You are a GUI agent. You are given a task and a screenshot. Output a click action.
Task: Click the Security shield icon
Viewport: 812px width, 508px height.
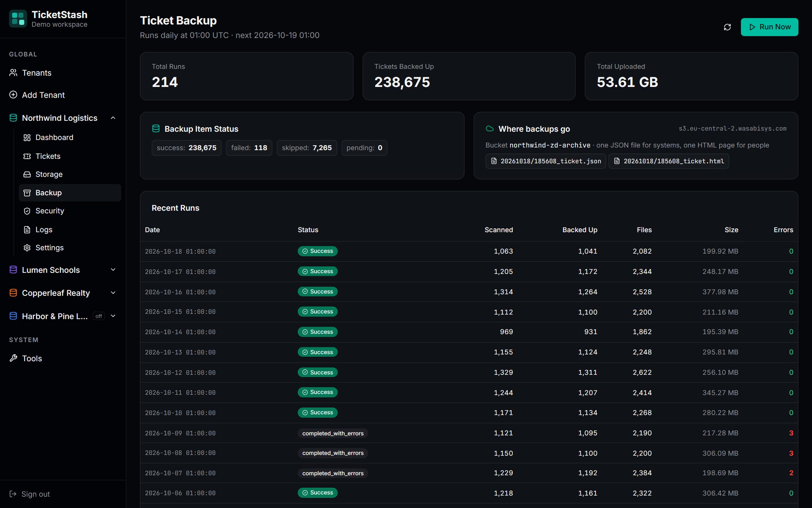[27, 211]
